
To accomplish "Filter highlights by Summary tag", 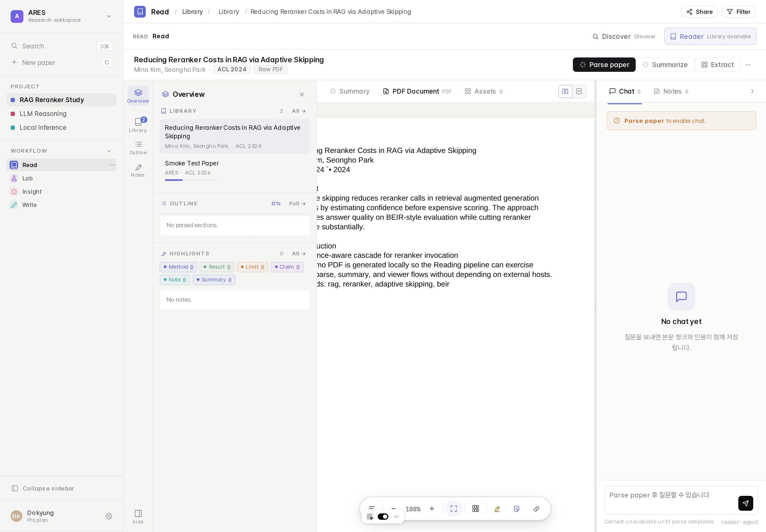I will click(x=214, y=280).
